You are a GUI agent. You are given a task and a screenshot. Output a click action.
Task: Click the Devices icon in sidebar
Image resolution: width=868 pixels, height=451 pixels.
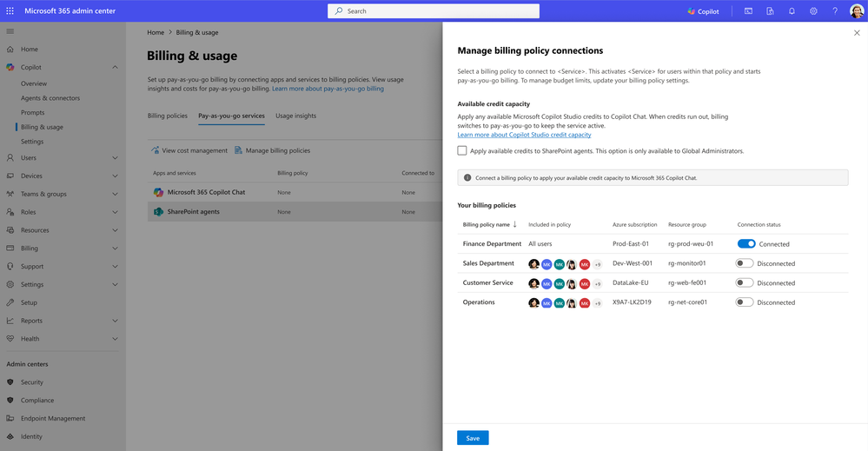pos(10,176)
